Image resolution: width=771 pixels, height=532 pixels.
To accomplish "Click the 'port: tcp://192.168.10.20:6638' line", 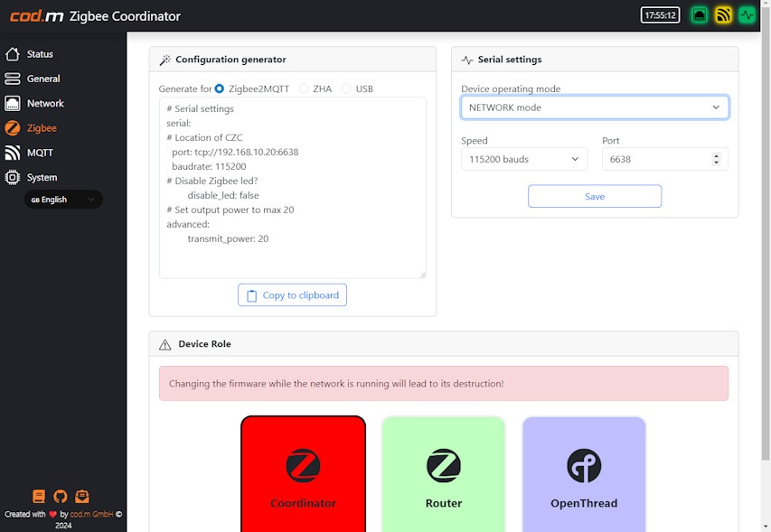I will [235, 153].
